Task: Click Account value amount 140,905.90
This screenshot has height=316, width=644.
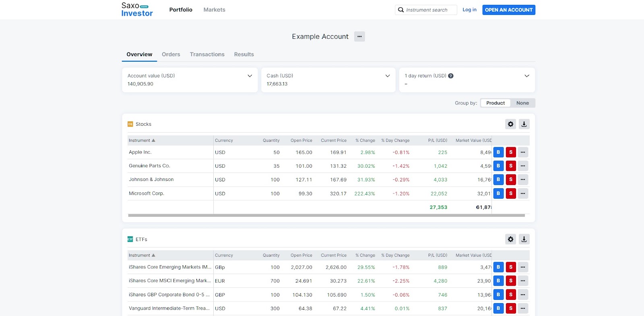Action: tap(140, 84)
